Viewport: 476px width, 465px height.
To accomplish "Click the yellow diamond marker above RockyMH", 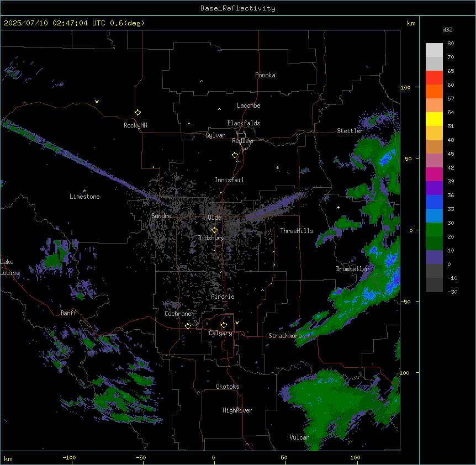I will click(x=137, y=113).
